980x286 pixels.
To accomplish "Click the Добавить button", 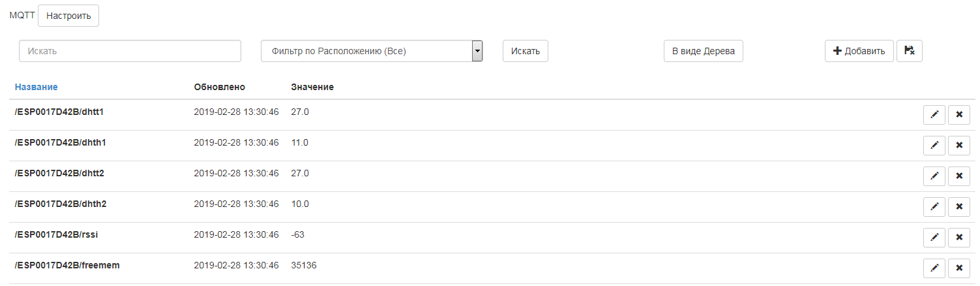I will pyautogui.click(x=859, y=51).
